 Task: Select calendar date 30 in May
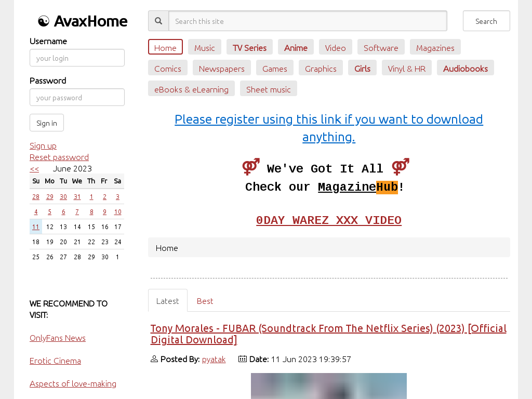tap(63, 197)
